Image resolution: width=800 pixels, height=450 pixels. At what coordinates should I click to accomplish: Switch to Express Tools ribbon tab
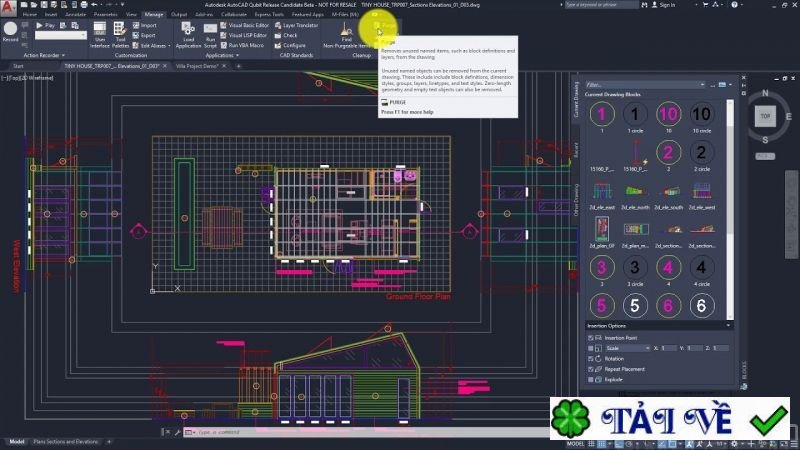tap(269, 15)
